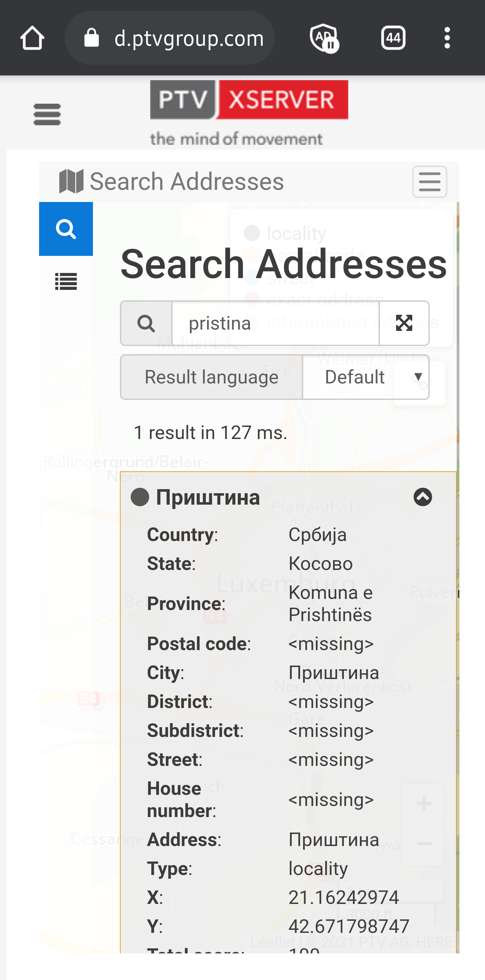Select the blue search sidebar tab
This screenshot has height=980, width=485.
[66, 229]
